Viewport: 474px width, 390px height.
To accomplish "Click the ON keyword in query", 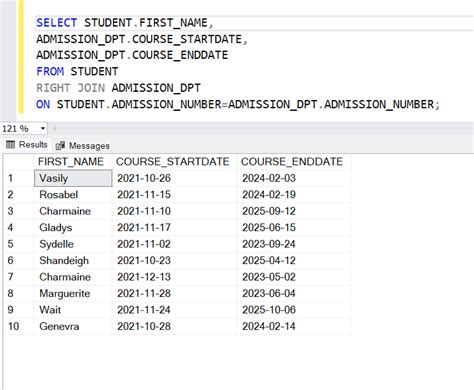I will click(x=43, y=104).
